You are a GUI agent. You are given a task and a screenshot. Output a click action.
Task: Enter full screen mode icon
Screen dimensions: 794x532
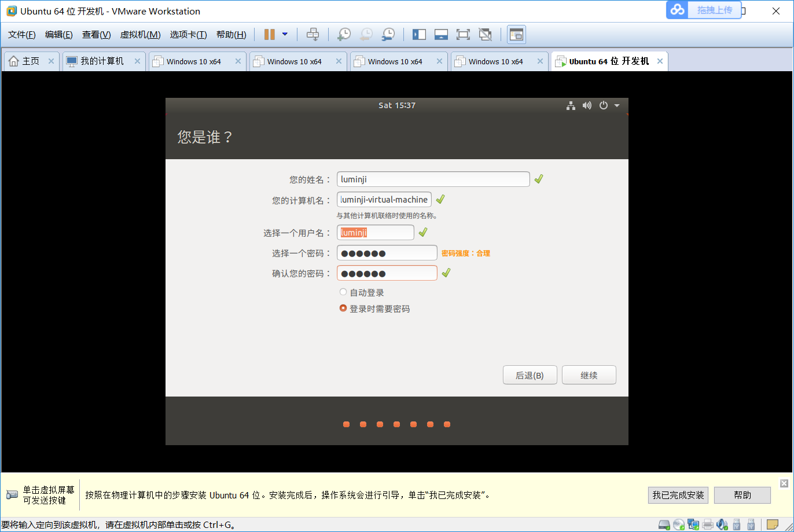(x=463, y=35)
